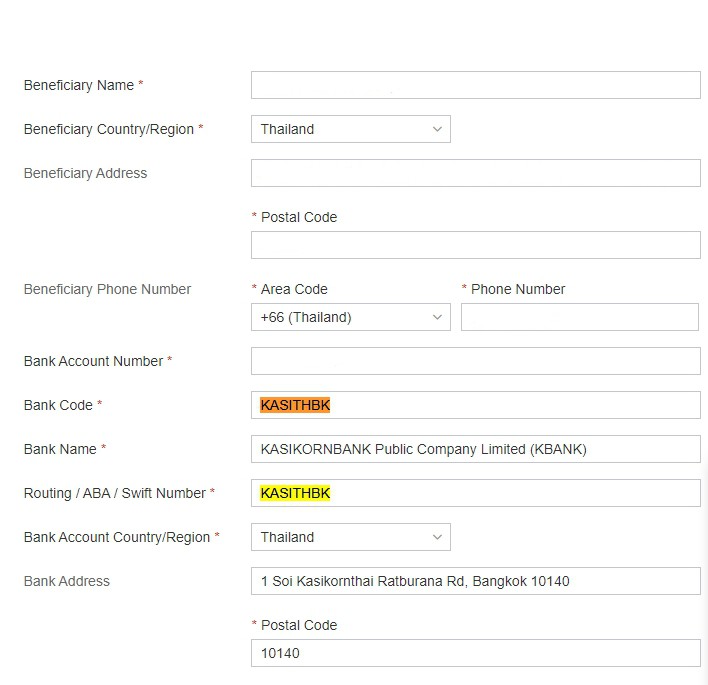Screen dimensions: 708x685
Task: Click the "Bank Name" label text
Action: click(x=60, y=449)
